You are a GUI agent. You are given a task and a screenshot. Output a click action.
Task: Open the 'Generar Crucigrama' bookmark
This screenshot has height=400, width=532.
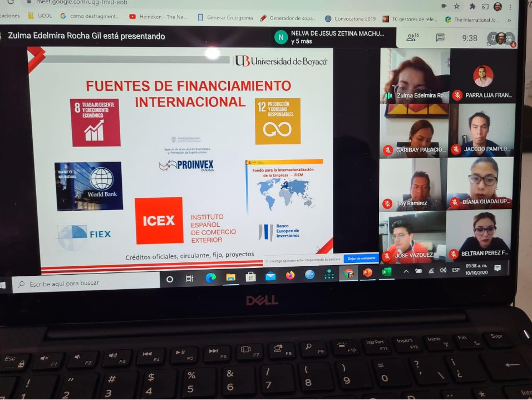pyautogui.click(x=225, y=17)
